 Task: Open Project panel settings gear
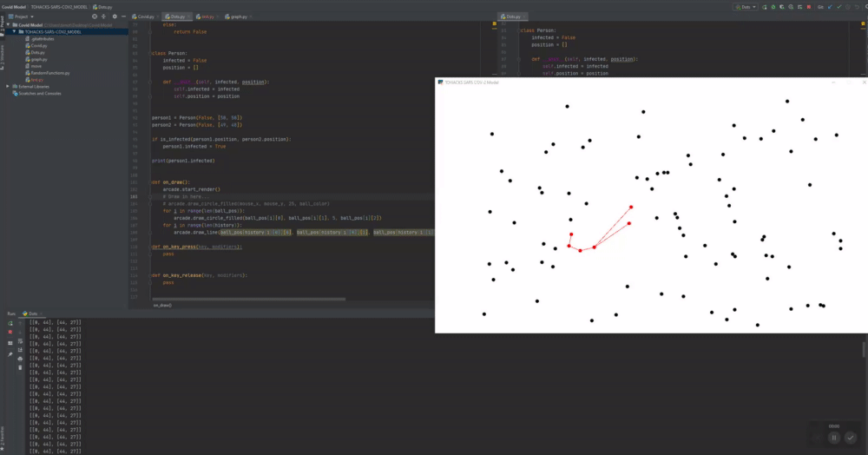click(115, 16)
